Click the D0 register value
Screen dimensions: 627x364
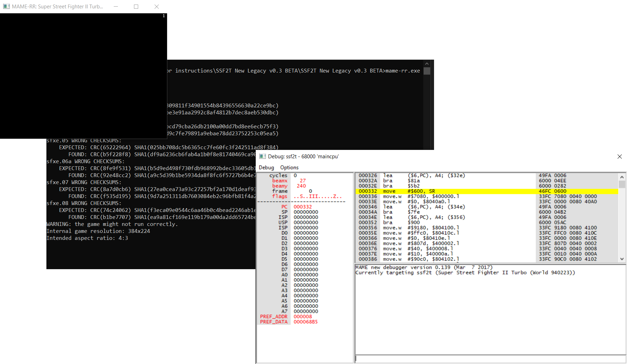tap(306, 233)
